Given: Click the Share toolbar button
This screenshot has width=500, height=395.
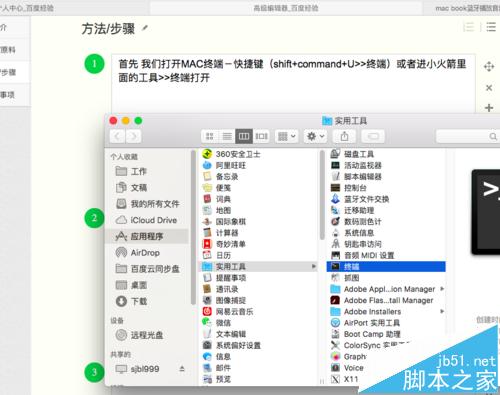Looking at the screenshot, I should click(x=344, y=136).
